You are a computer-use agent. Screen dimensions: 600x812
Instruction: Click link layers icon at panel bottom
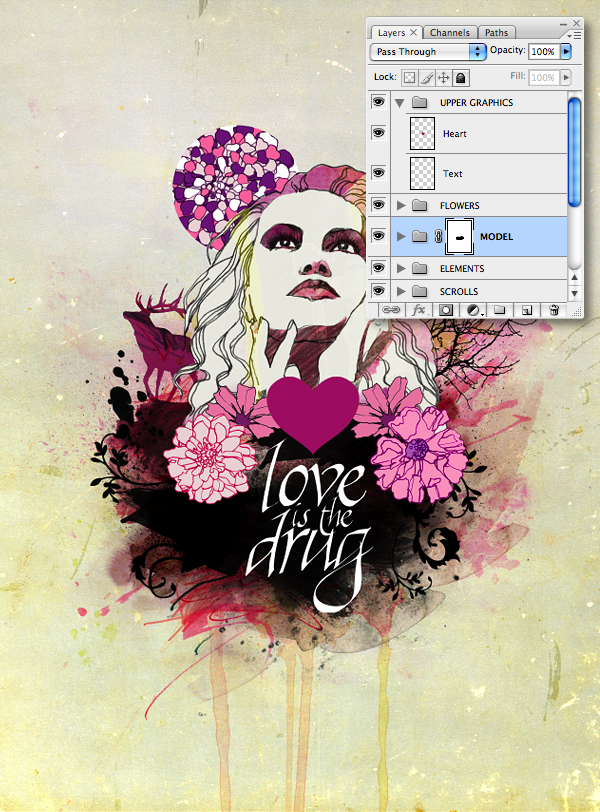391,310
